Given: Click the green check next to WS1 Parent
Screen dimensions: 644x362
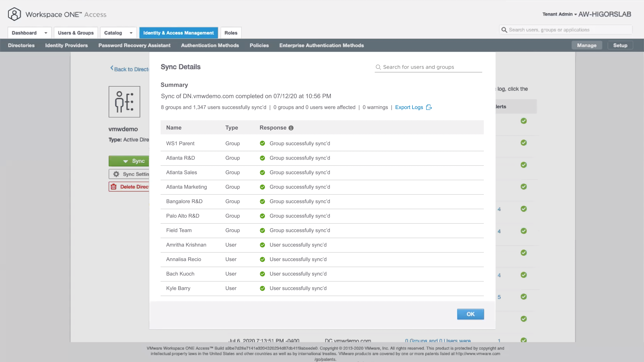Looking at the screenshot, I should pyautogui.click(x=262, y=143).
